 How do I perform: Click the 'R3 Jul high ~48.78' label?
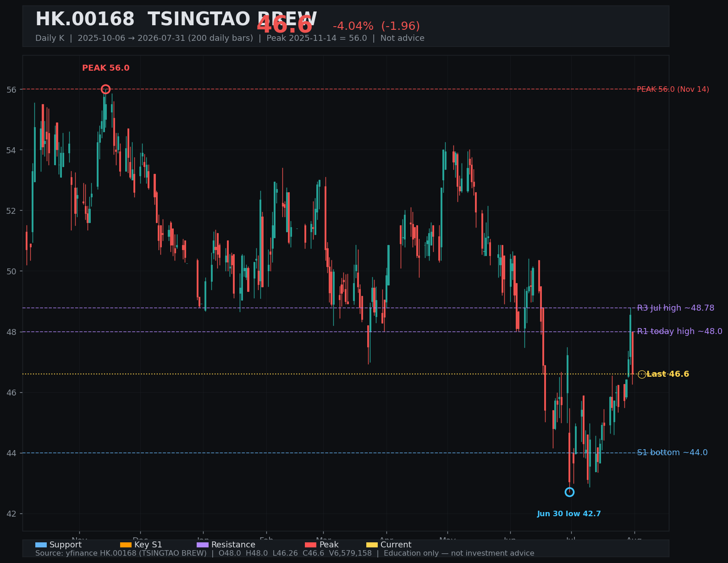(x=676, y=308)
